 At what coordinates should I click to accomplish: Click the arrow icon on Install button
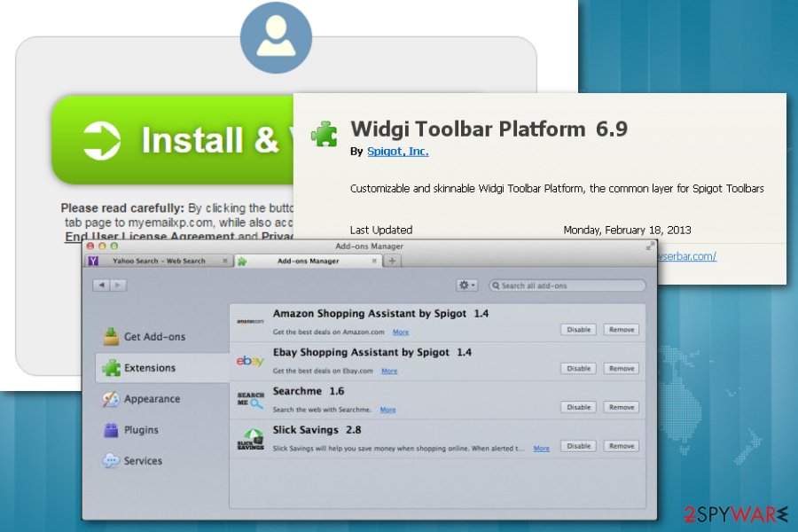(x=101, y=140)
